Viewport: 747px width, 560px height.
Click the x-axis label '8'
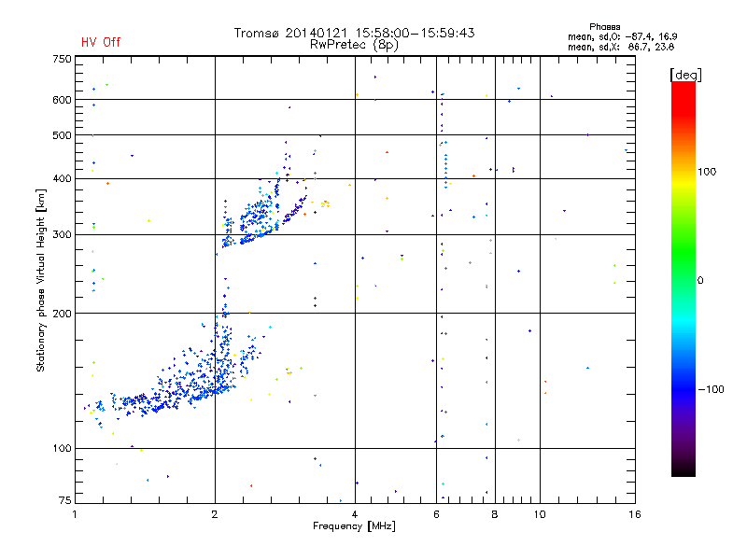tap(495, 514)
